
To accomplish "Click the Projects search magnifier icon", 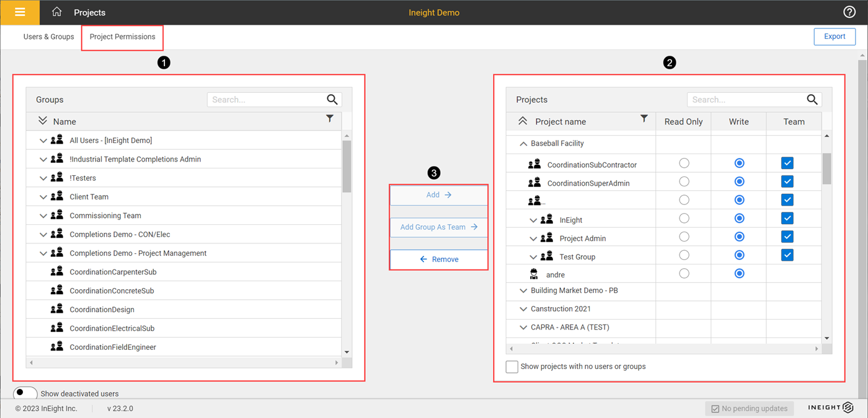I will click(x=812, y=100).
